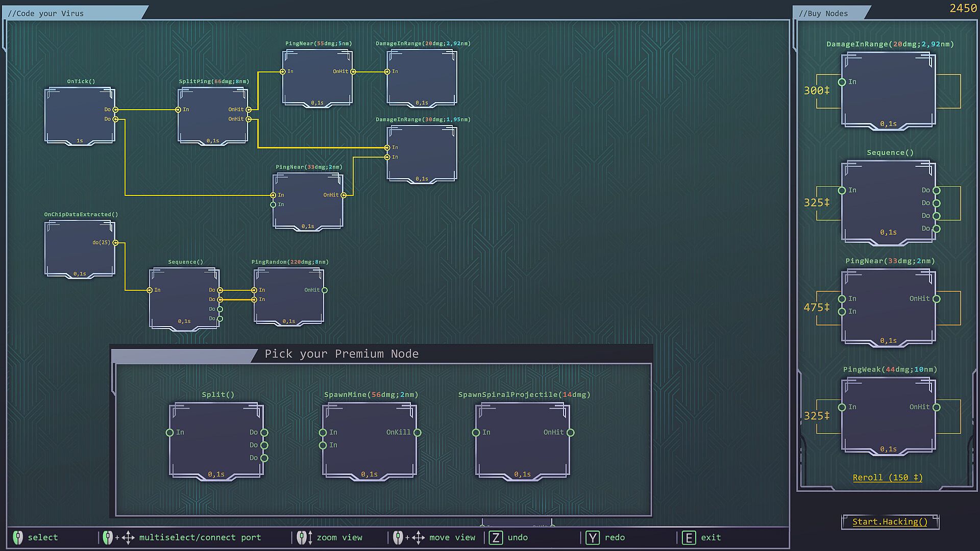
Task: Click the do(25) output port
Action: coord(116,243)
